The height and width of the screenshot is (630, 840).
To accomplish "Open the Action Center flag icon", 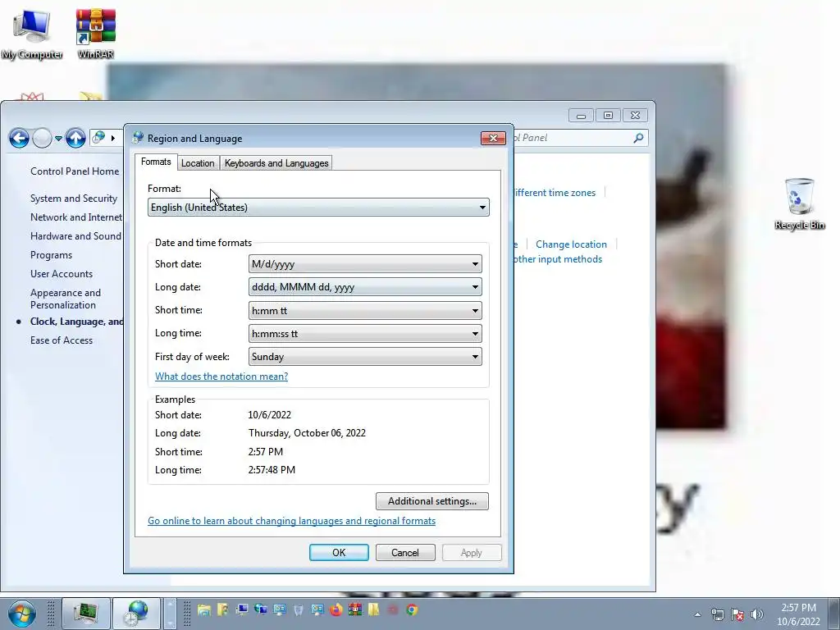I will point(737,614).
